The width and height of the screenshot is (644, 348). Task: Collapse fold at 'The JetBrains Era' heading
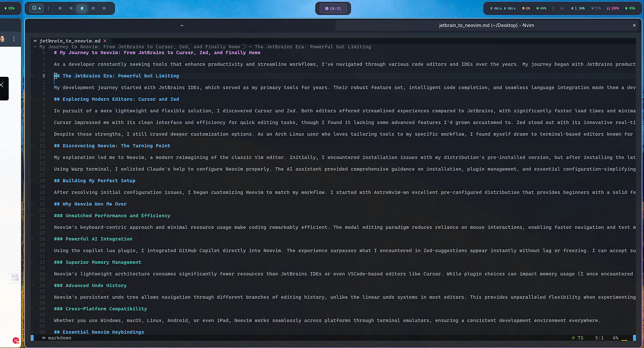(x=32, y=76)
